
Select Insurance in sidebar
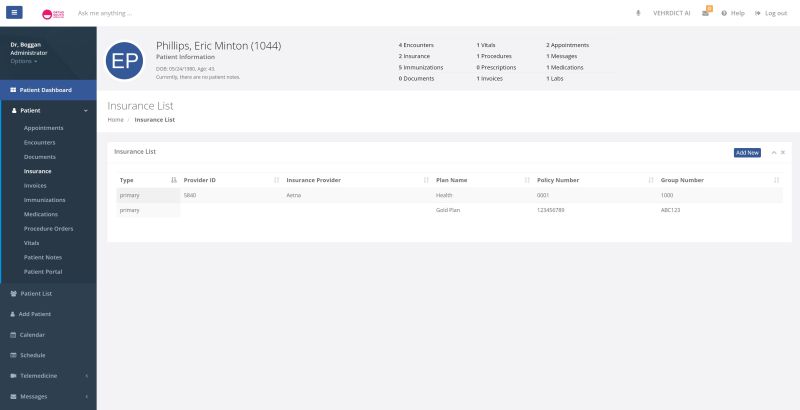(x=37, y=171)
